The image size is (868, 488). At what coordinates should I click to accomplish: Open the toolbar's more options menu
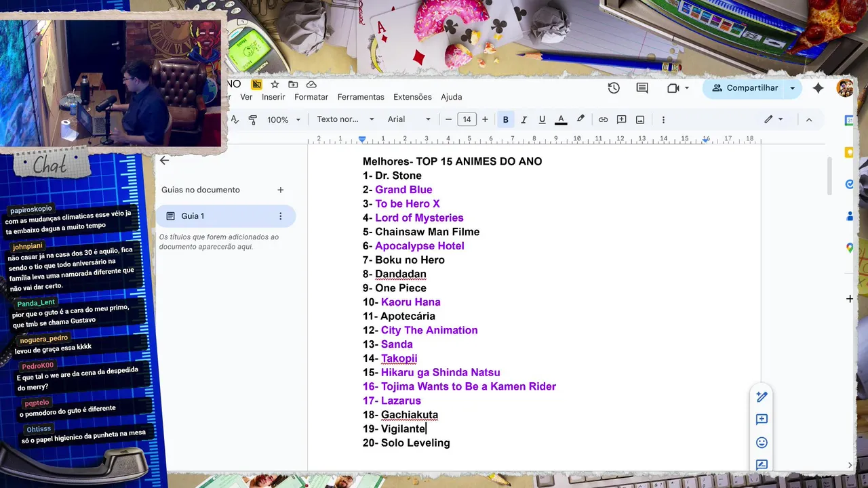click(663, 119)
